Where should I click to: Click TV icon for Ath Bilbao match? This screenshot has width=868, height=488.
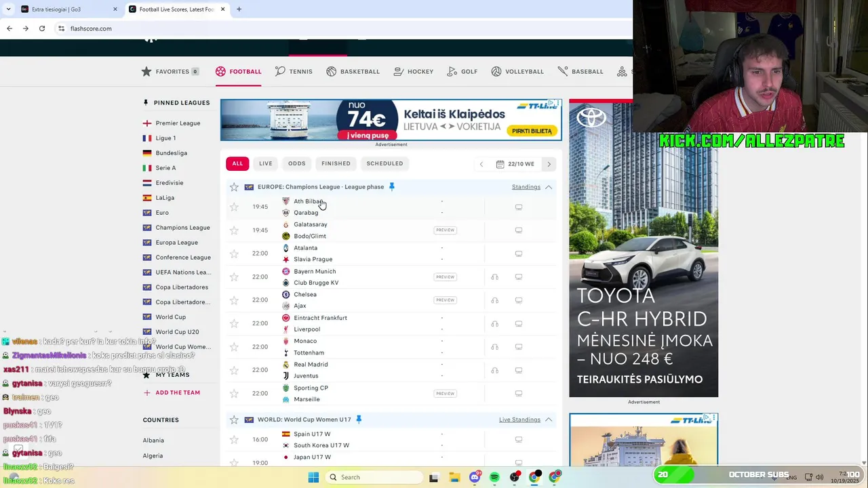point(519,207)
